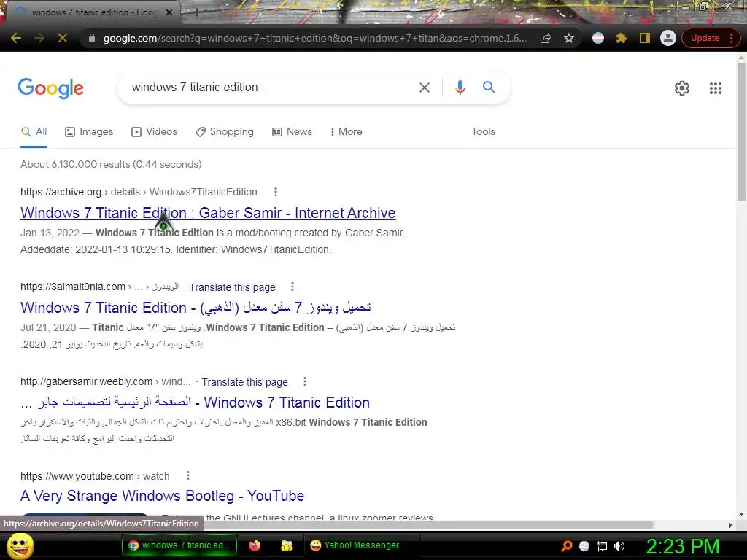Click the forward navigation arrow

tap(39, 38)
